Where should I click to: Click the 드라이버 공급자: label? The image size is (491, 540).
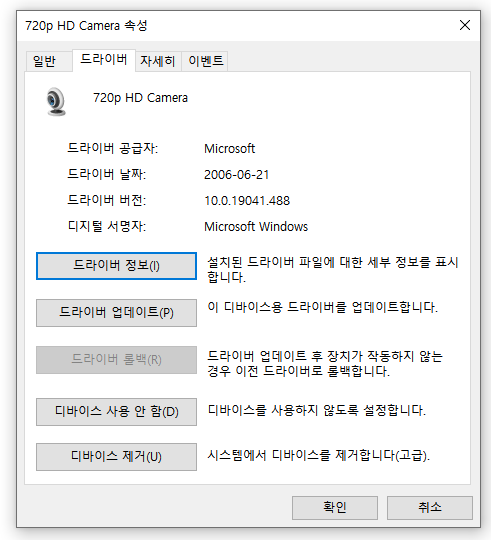113,148
